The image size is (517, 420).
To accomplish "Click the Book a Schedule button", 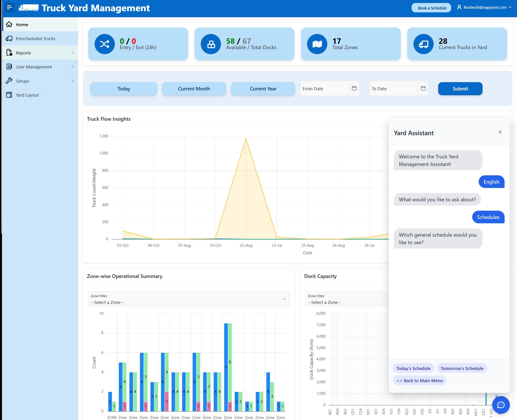I will (x=432, y=8).
